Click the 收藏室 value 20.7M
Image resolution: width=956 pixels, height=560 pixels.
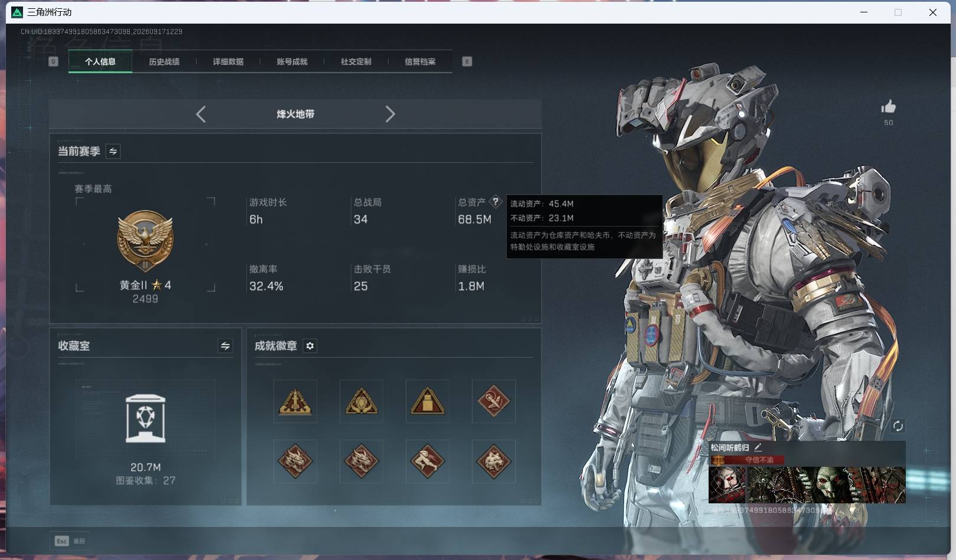point(145,467)
